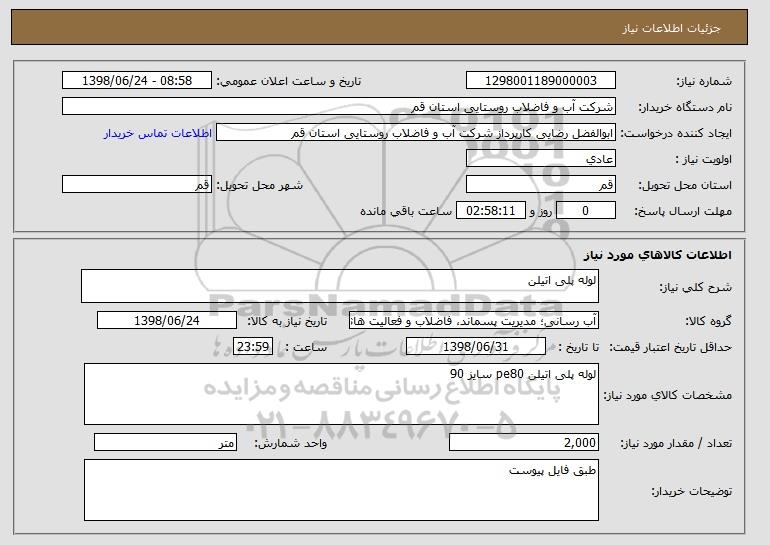Click the remaining days field showing 0

pyautogui.click(x=585, y=211)
